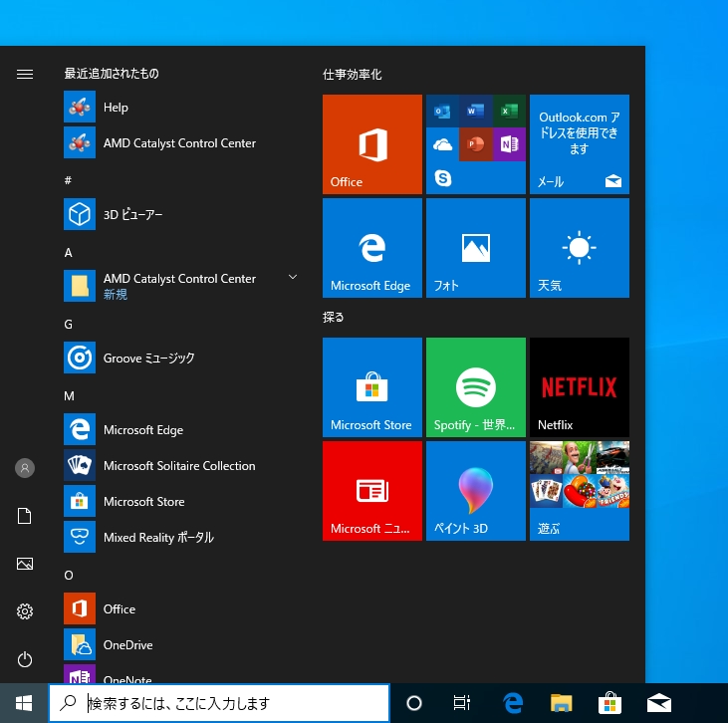Open Word in the Office apps tile
The width and height of the screenshot is (728, 723).
click(x=476, y=111)
